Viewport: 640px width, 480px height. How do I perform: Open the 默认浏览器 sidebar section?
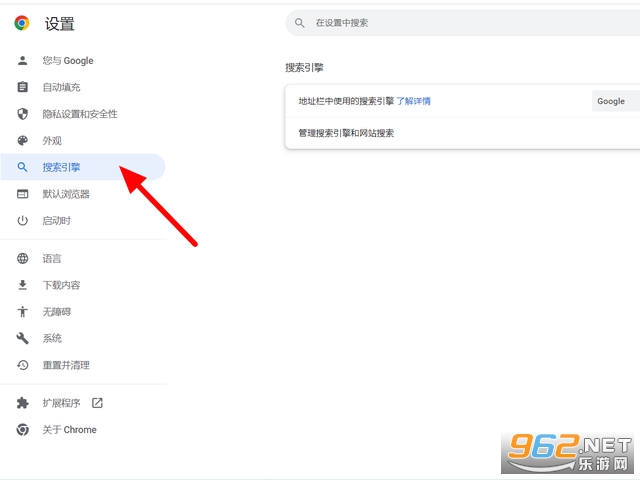(x=66, y=194)
